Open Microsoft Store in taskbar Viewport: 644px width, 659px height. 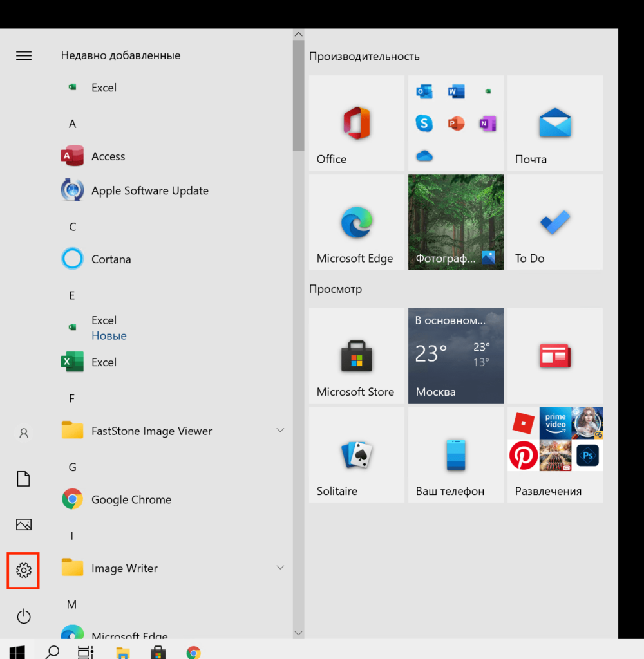coord(158,653)
